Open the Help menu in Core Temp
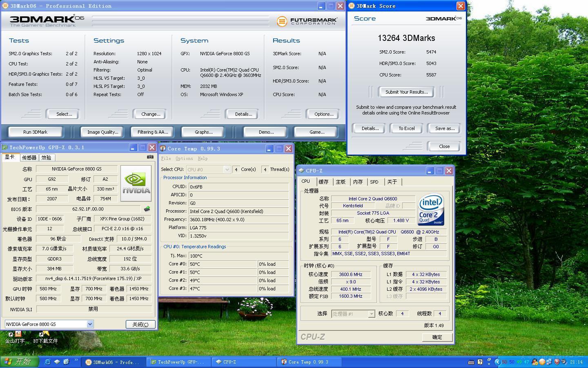The width and height of the screenshot is (588, 368). tap(203, 159)
